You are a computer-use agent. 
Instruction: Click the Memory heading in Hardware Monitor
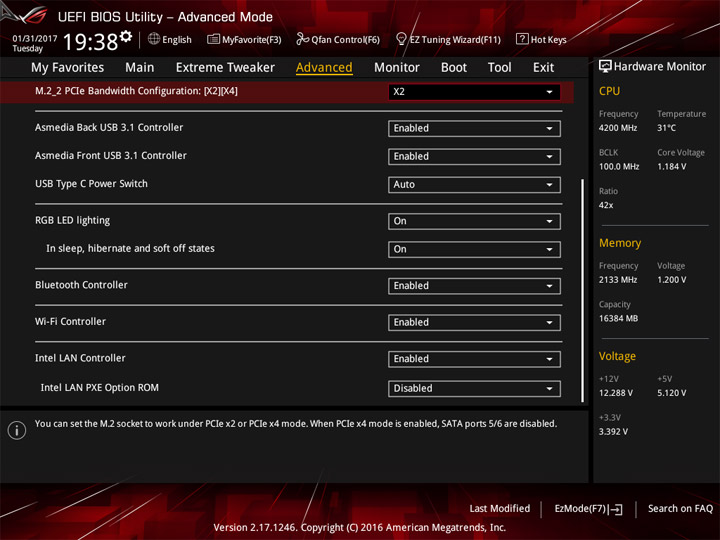620,243
